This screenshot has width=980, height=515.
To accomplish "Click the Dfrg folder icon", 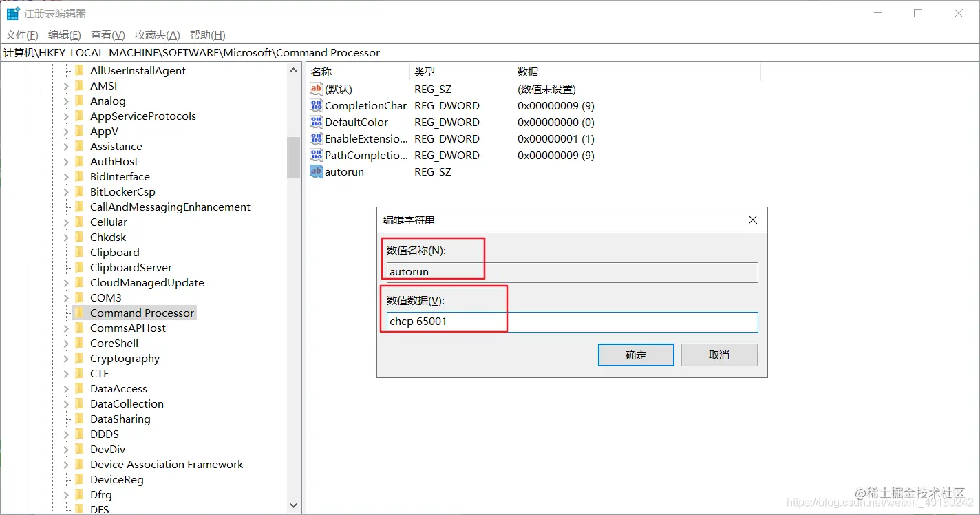I will point(80,494).
